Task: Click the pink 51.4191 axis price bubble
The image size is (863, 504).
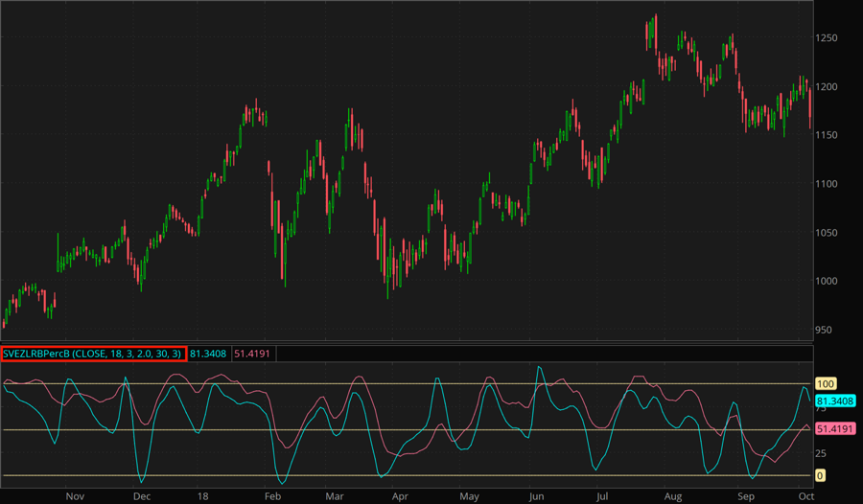Action: tap(835, 428)
